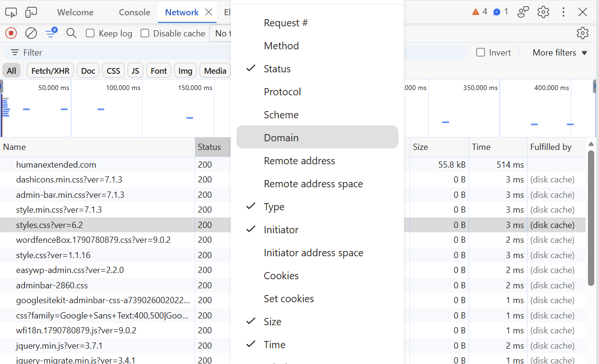Switch to the Welcome tab
This screenshot has height=364, width=599.
[75, 12]
